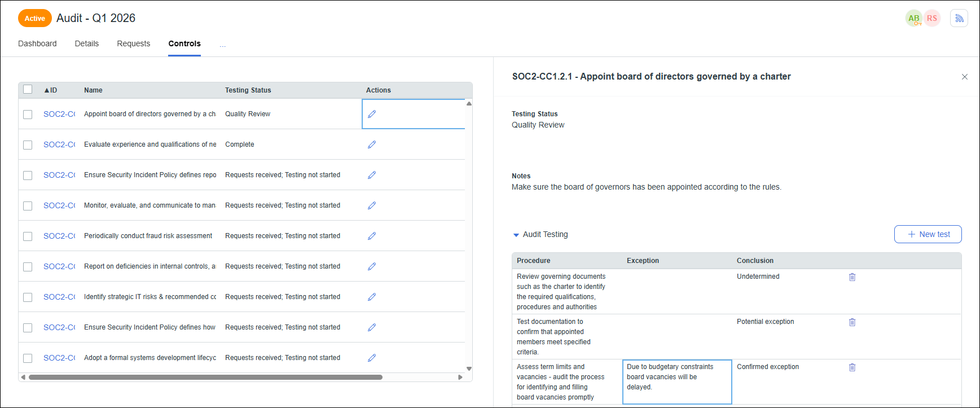This screenshot has height=408, width=980.
Task: Select checkbox for Evaluate experience and qualifications row
Action: tap(28, 145)
